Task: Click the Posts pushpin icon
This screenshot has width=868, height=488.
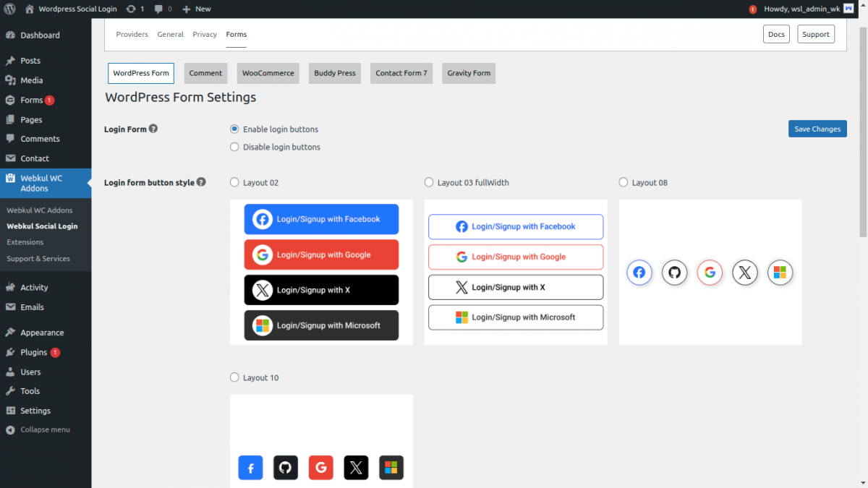Action: (10, 61)
